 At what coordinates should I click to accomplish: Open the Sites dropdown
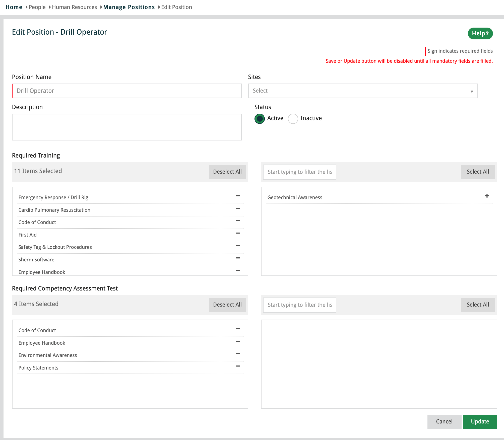pyautogui.click(x=362, y=91)
